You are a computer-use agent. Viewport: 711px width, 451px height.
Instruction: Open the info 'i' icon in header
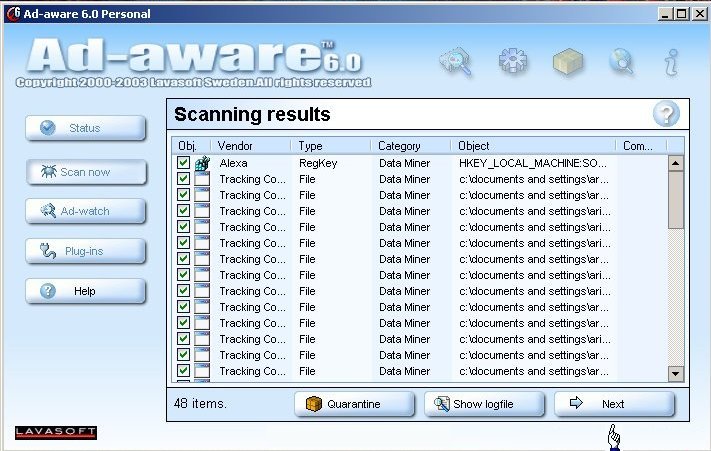click(672, 62)
